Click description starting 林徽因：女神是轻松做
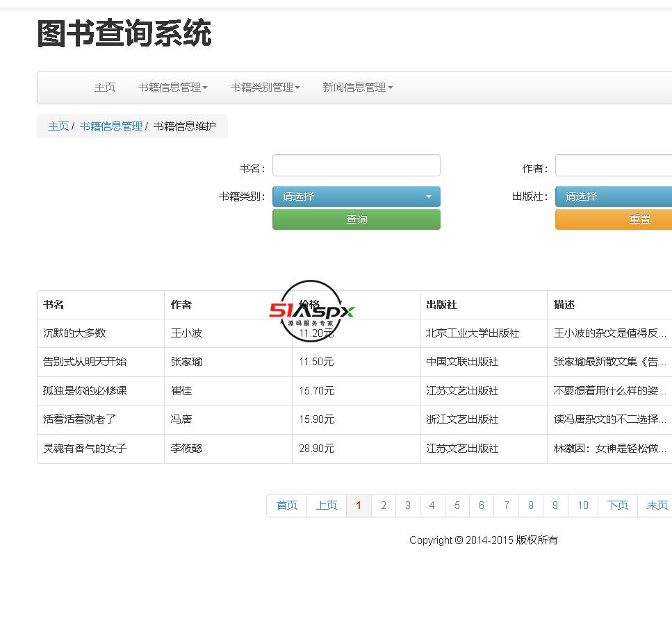The image size is (672, 618). pos(610,449)
